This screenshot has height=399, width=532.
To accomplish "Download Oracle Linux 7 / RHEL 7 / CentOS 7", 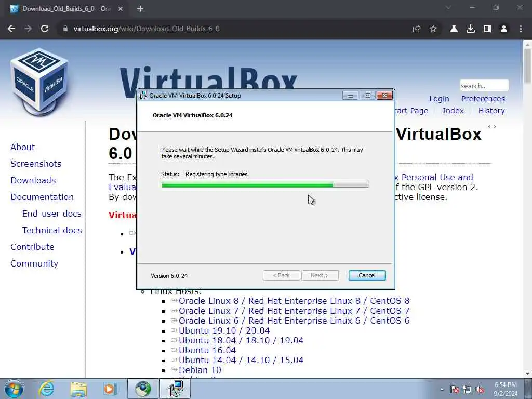I will [x=294, y=311].
